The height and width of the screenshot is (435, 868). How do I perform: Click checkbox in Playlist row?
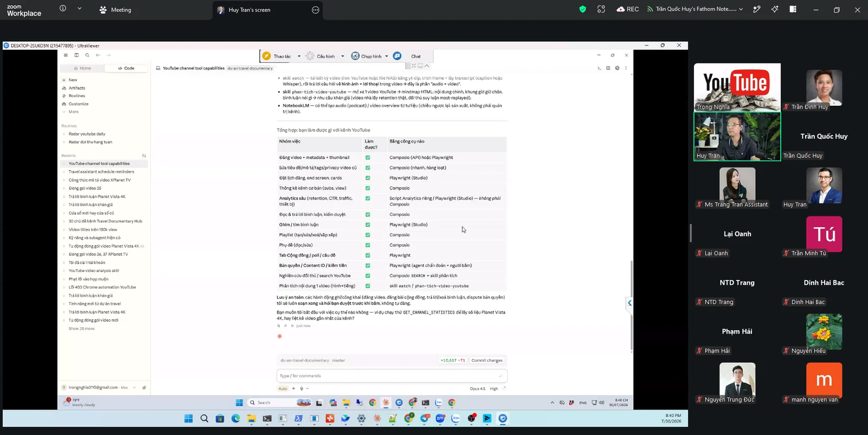[x=368, y=235]
